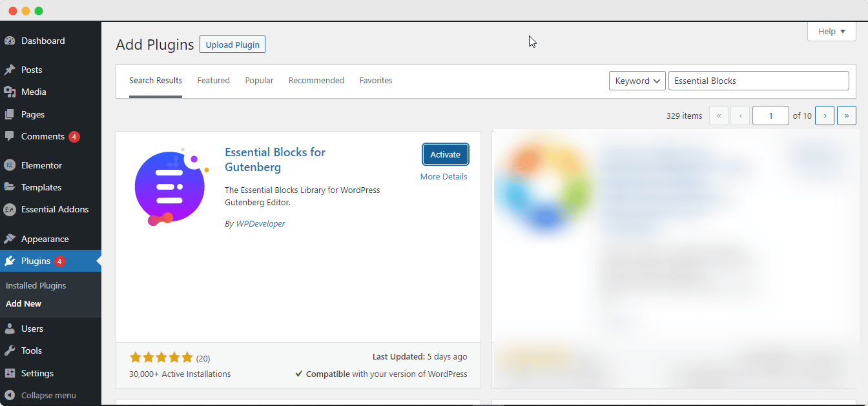Click the '329 items' count text
The width and height of the screenshot is (868, 406).
point(684,116)
